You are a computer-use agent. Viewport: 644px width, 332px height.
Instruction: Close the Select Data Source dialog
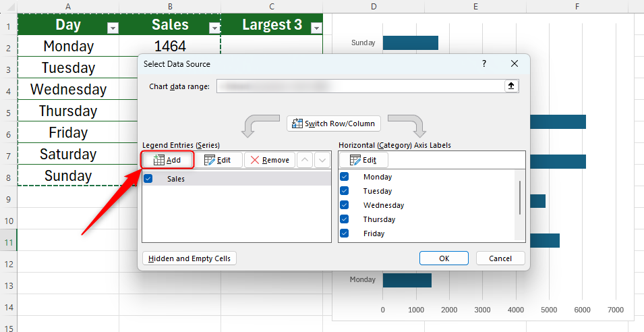pos(515,63)
